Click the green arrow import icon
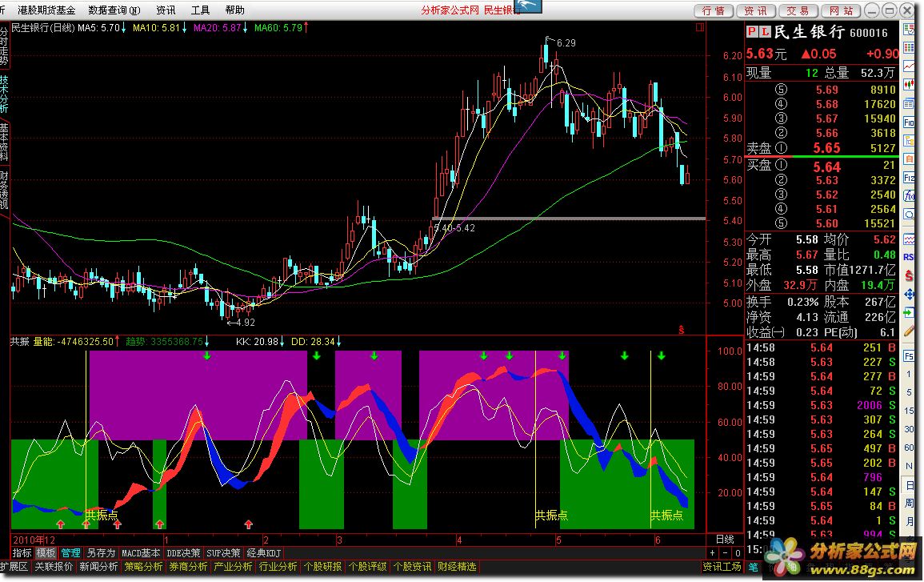 point(909,312)
